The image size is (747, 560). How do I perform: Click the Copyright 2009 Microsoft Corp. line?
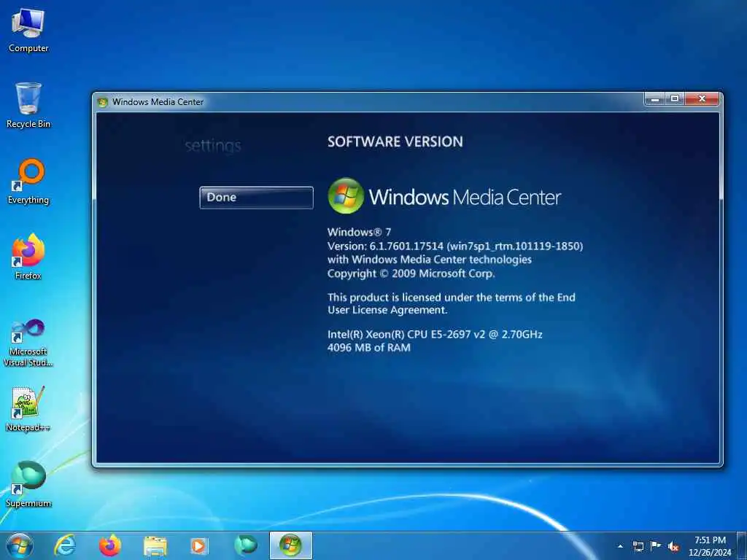(x=411, y=273)
